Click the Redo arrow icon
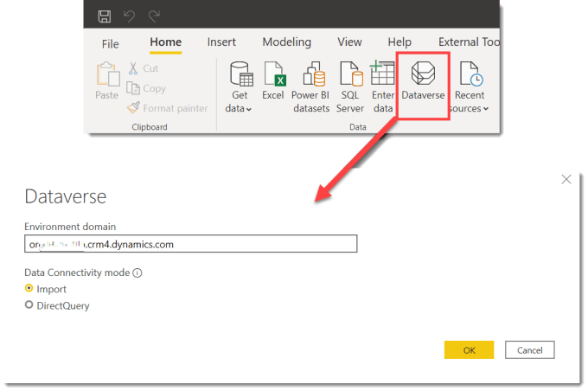588x391 pixels. (x=154, y=16)
